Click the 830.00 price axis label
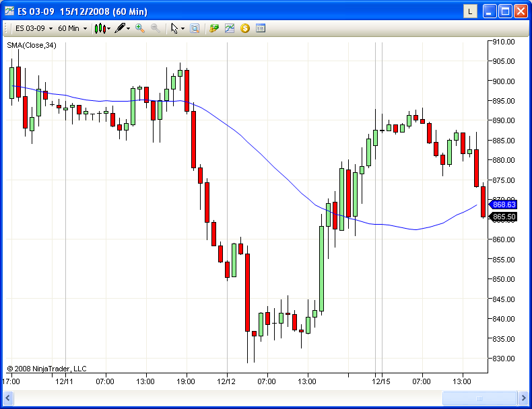Image resolution: width=532 pixels, height=409 pixels. point(504,359)
